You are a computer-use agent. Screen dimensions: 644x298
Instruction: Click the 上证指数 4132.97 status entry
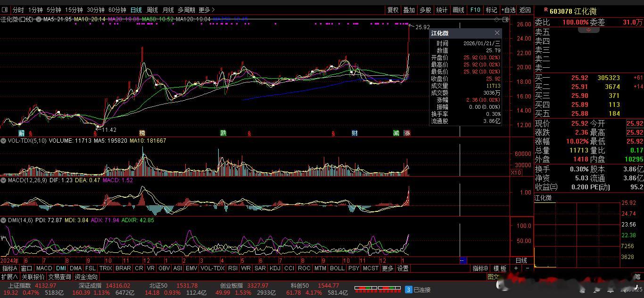(33, 285)
